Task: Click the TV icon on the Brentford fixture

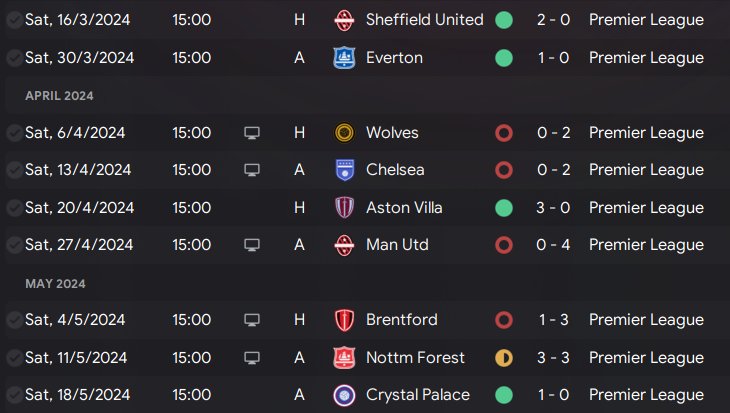Action: (252, 320)
